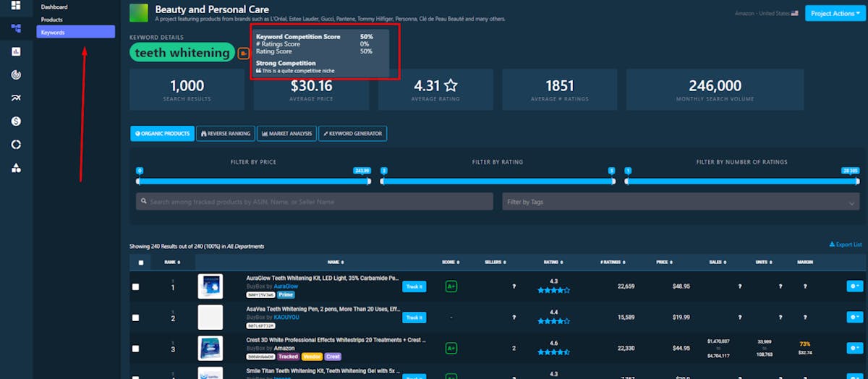
Task: Click the AsaVea product ASIN badge
Action: [x=260, y=326]
